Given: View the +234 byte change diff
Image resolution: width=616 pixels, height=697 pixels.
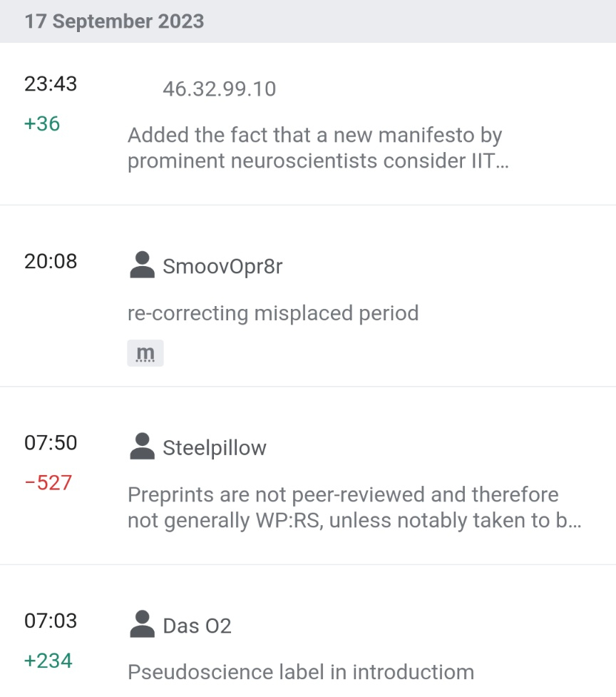Looking at the screenshot, I should (48, 661).
